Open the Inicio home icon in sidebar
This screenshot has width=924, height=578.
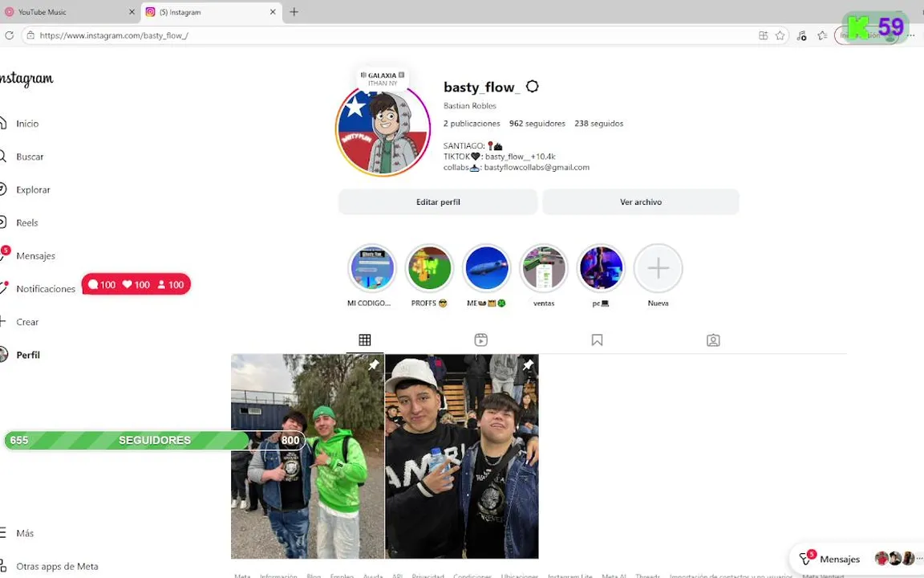(2, 124)
